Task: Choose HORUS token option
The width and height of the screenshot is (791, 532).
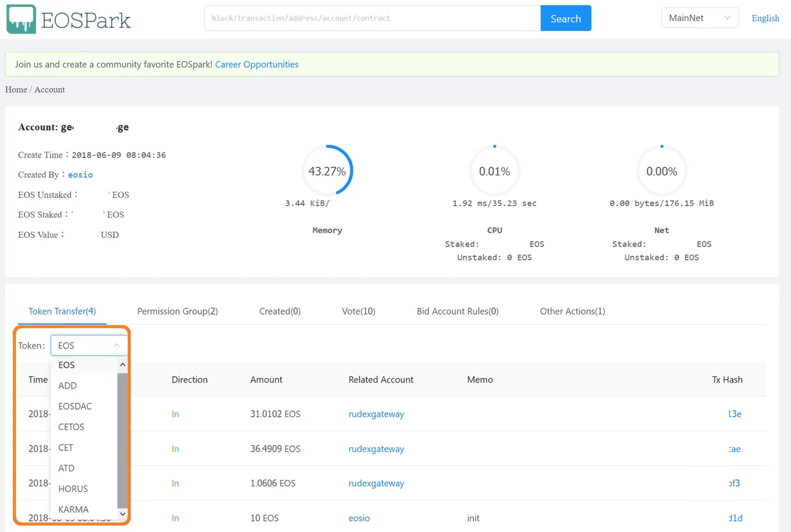Action: point(84,489)
